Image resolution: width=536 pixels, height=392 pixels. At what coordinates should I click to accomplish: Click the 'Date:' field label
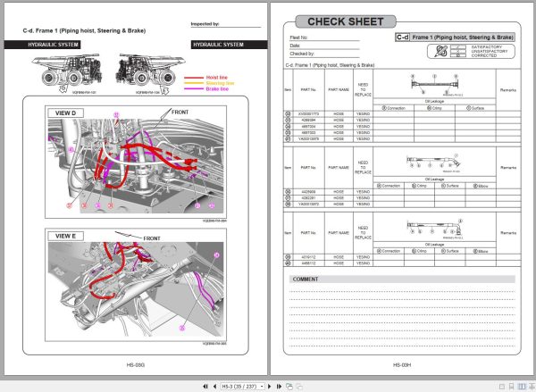click(x=295, y=46)
